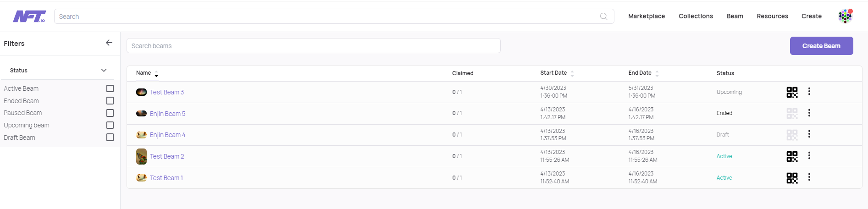Open kebab menu for Test Beam 1
The width and height of the screenshot is (868, 209).
[809, 177]
